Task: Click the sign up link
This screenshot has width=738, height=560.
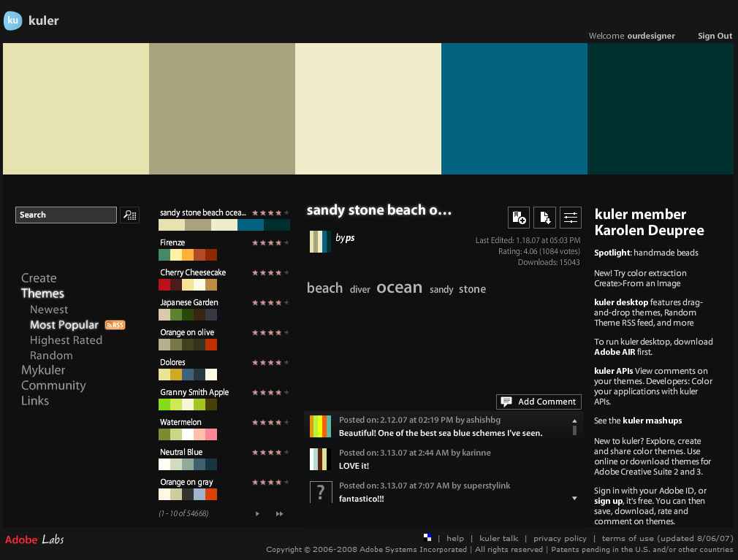Action: pyautogui.click(x=608, y=502)
